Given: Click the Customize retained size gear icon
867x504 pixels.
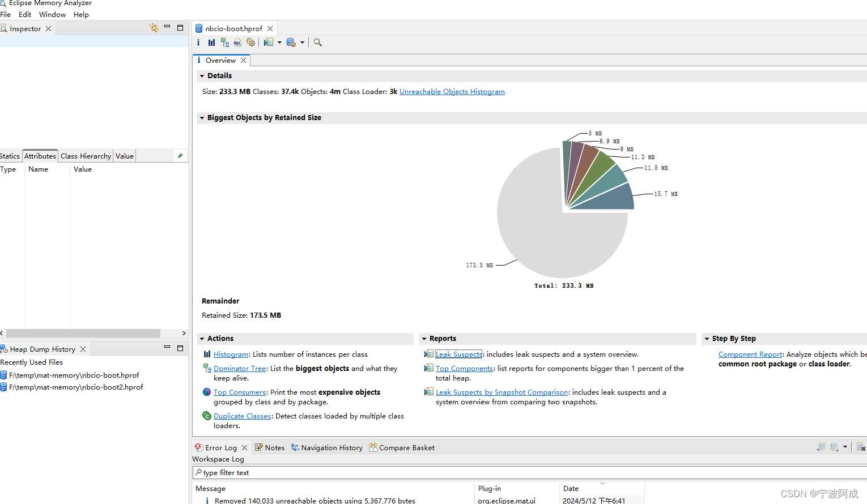Looking at the screenshot, I should (250, 42).
